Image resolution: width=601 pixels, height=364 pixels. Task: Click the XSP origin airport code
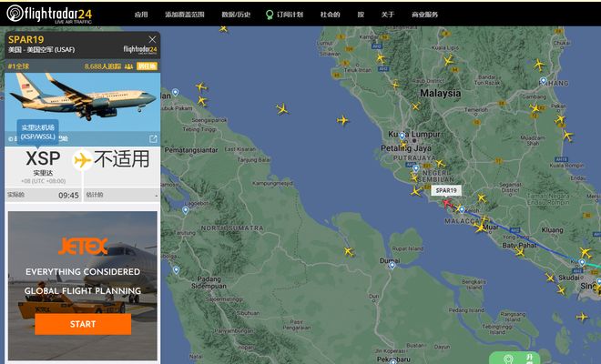[43, 158]
